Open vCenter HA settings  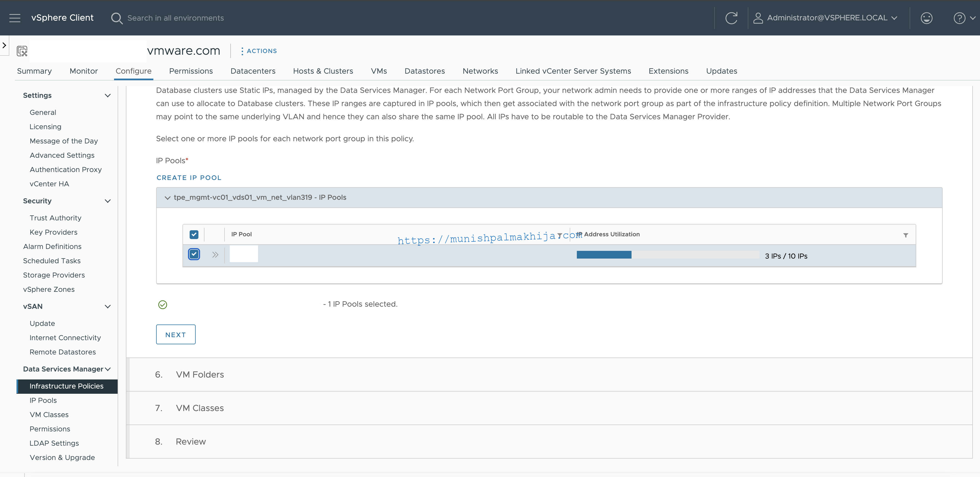tap(49, 184)
